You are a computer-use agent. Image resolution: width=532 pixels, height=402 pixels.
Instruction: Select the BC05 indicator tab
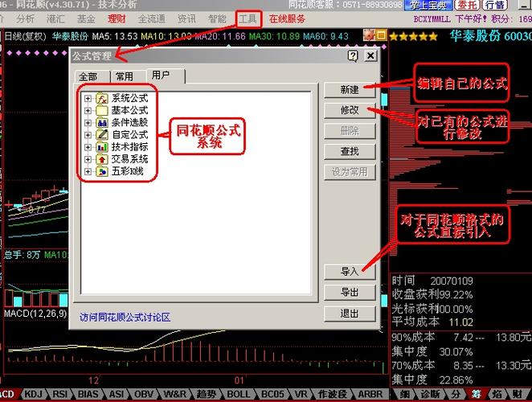[272, 394]
